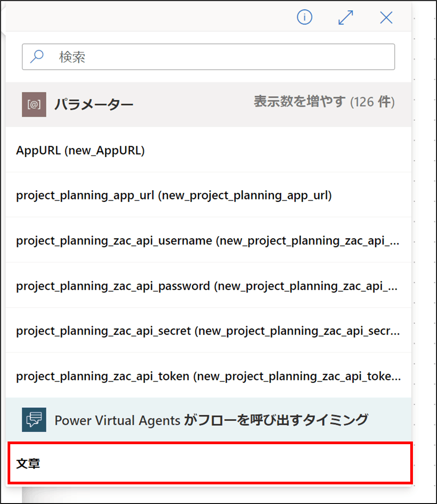This screenshot has width=437, height=504.
Task: Close the dynamic content panel
Action: pyautogui.click(x=386, y=17)
